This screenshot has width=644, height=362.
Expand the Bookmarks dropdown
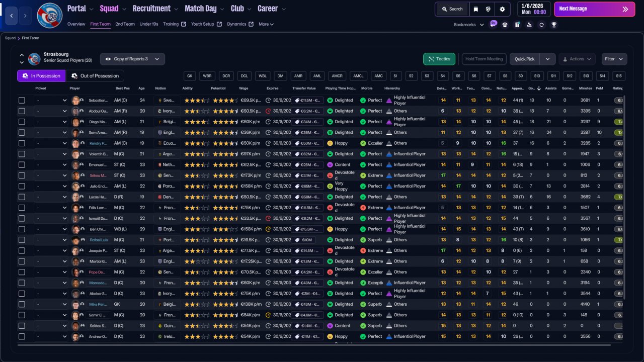pyautogui.click(x=468, y=25)
